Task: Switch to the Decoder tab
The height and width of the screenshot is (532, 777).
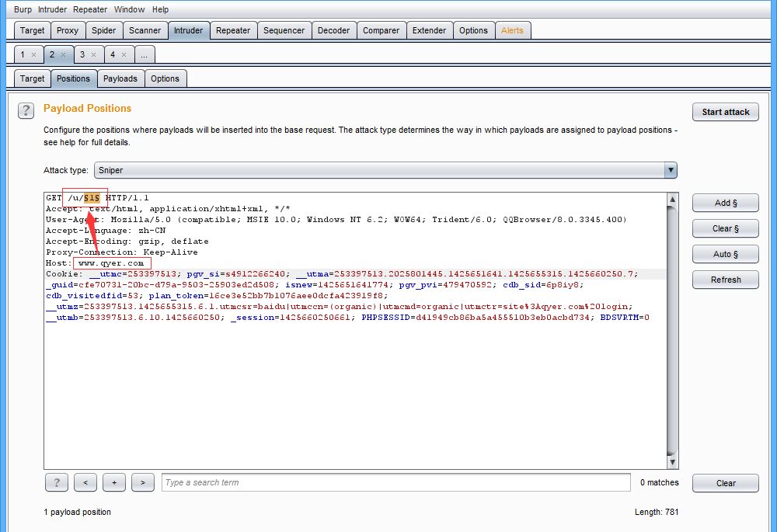Action: click(333, 31)
